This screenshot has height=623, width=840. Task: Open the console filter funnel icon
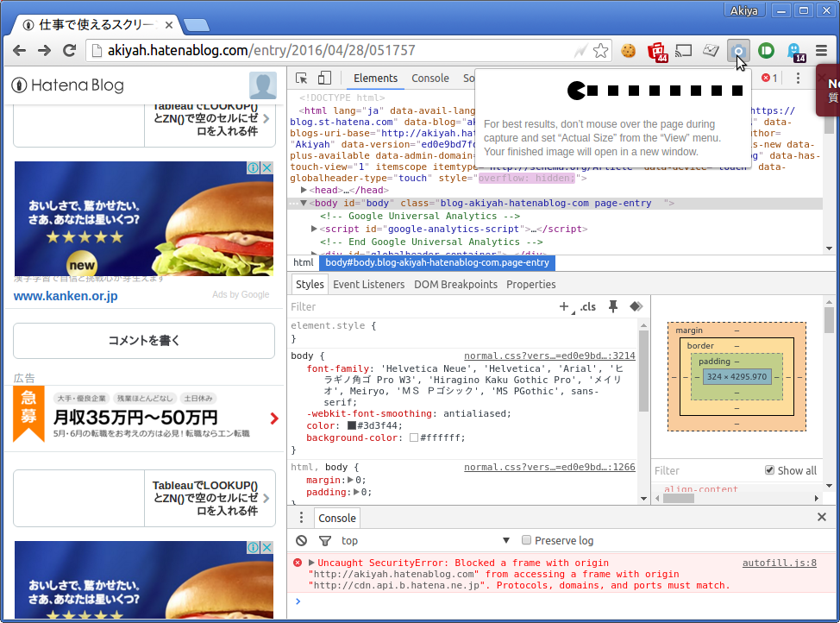[324, 540]
